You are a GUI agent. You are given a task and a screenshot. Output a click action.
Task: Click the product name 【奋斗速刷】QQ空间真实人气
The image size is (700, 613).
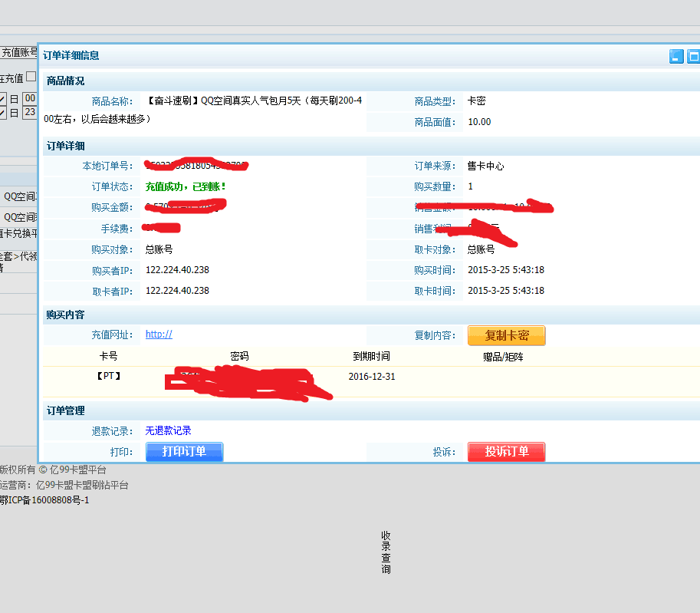[255, 101]
